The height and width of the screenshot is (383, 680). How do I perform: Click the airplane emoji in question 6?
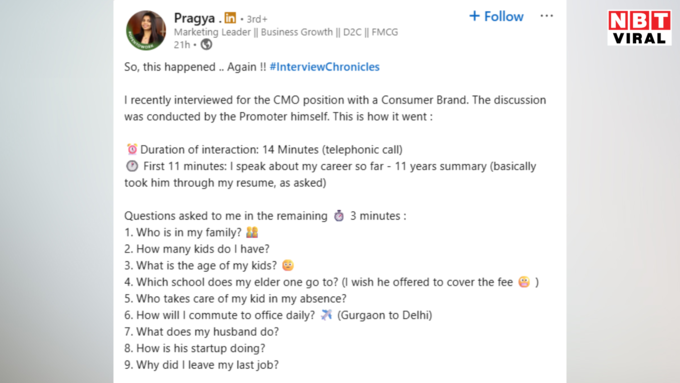[x=326, y=315]
